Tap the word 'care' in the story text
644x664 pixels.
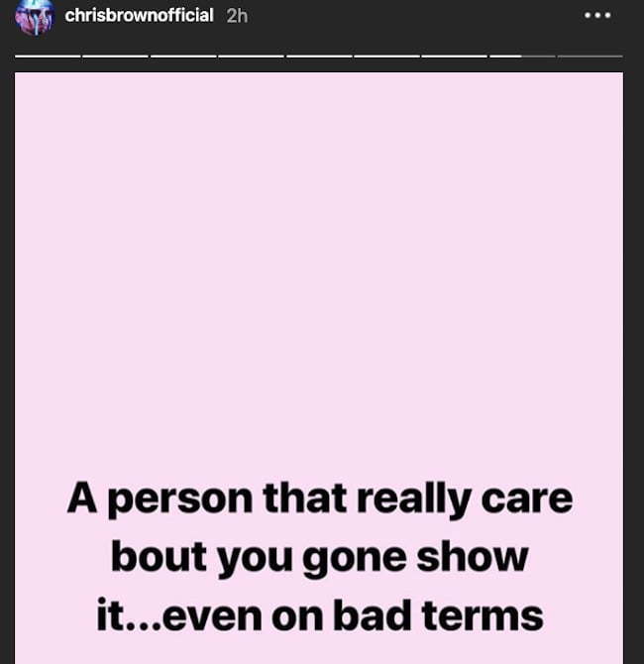[x=527, y=499]
